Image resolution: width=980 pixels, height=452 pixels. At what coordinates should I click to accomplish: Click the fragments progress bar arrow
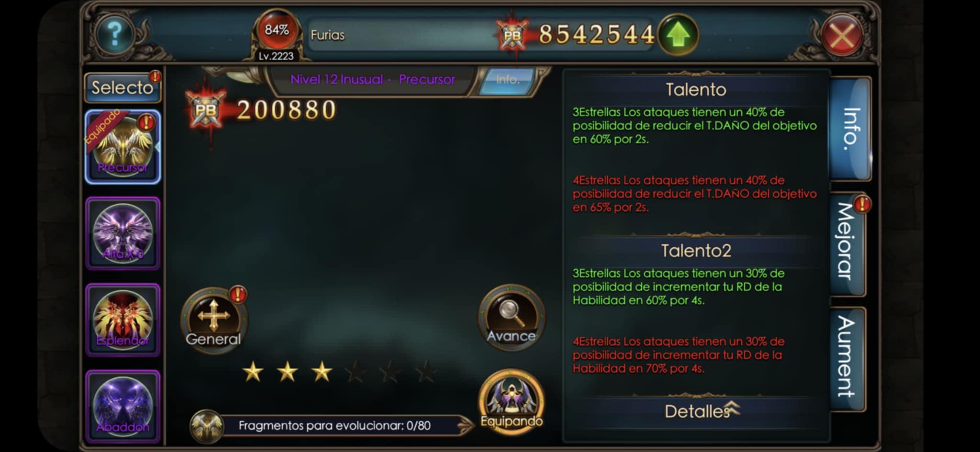pos(465,425)
